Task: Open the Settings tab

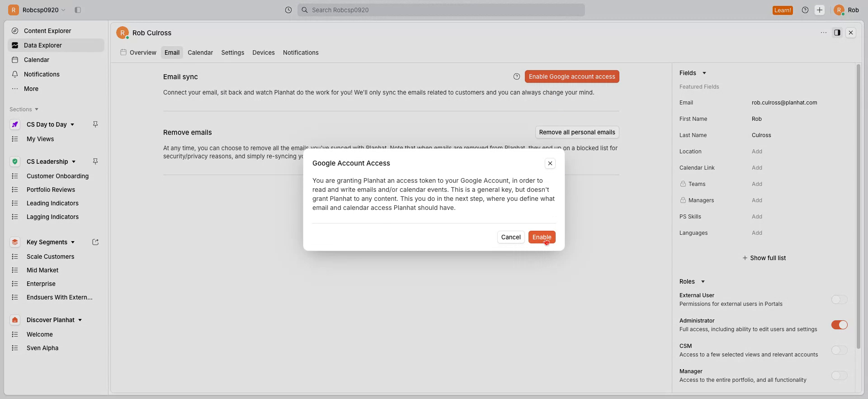Action: 232,52
